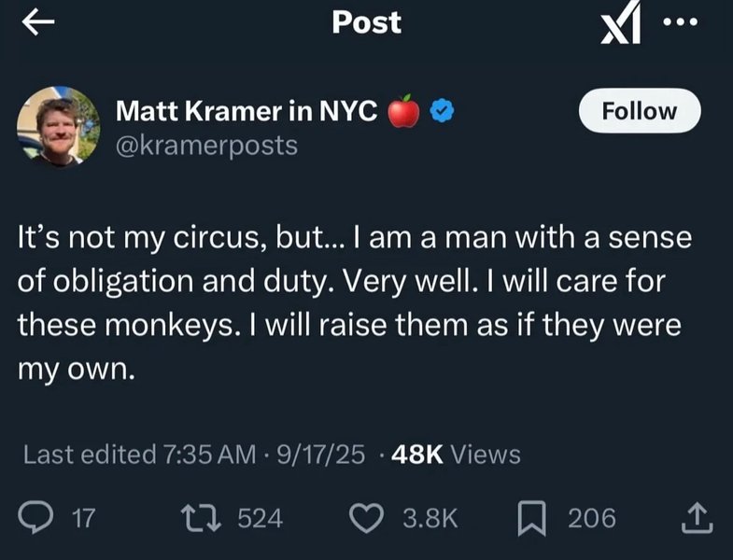Reply using the speech bubble icon
This screenshot has width=733, height=560.
(35, 517)
